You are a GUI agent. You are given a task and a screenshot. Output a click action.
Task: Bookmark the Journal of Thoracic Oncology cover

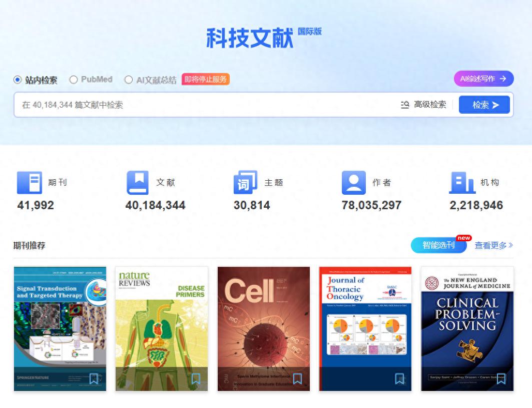(399, 379)
